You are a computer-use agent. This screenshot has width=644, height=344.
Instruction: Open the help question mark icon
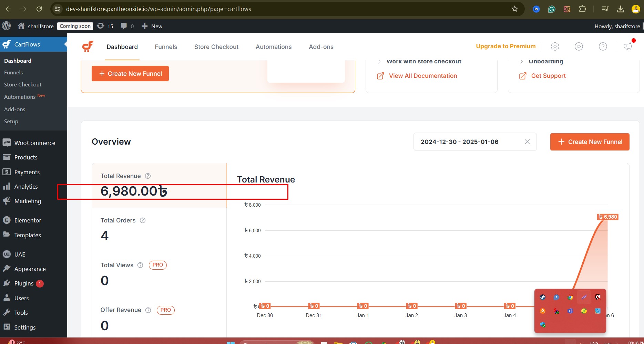point(603,46)
